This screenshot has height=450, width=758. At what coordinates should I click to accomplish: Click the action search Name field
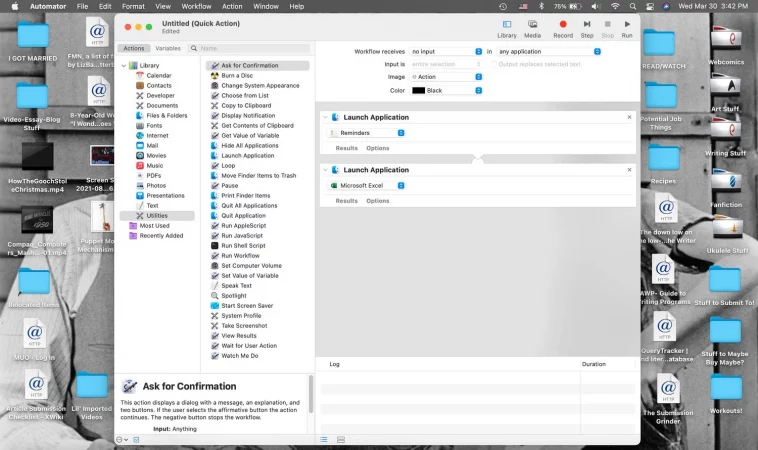click(x=250, y=48)
